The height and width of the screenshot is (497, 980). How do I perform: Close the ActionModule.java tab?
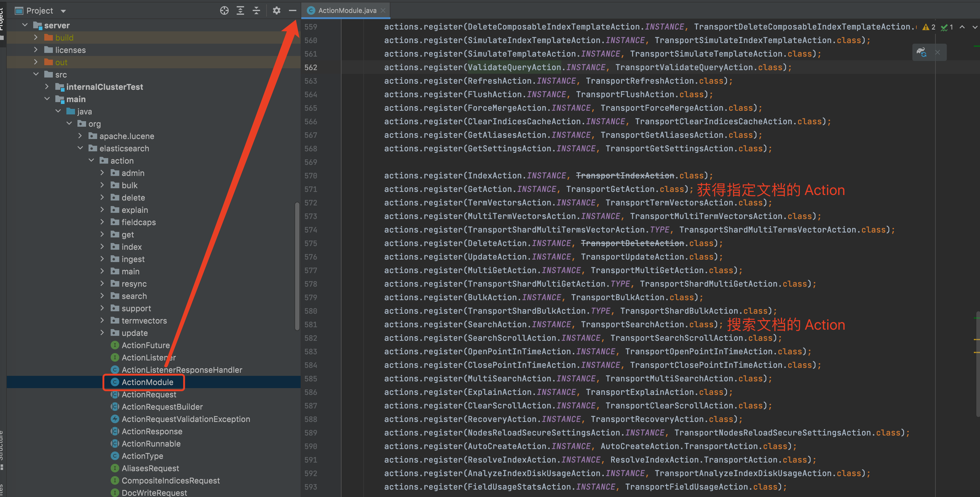(x=383, y=11)
